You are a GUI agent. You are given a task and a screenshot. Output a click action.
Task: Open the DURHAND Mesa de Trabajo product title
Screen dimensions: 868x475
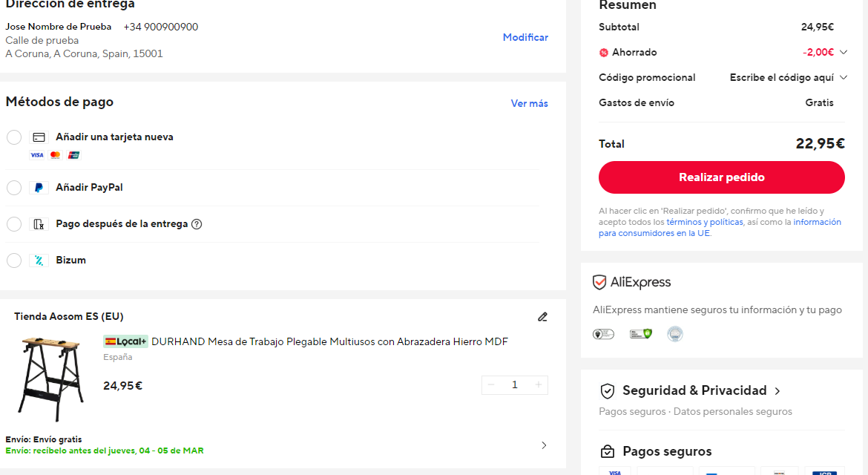coord(329,341)
